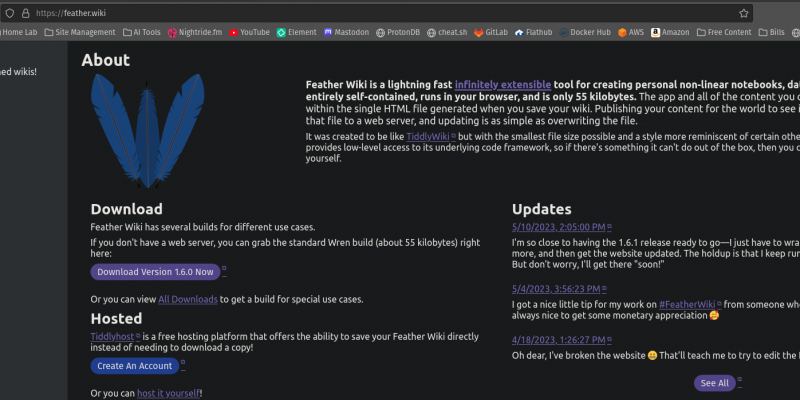The image size is (800, 400).
Task: Open the 4/18/2023, 1:26:27 PM update
Action: click(561, 340)
